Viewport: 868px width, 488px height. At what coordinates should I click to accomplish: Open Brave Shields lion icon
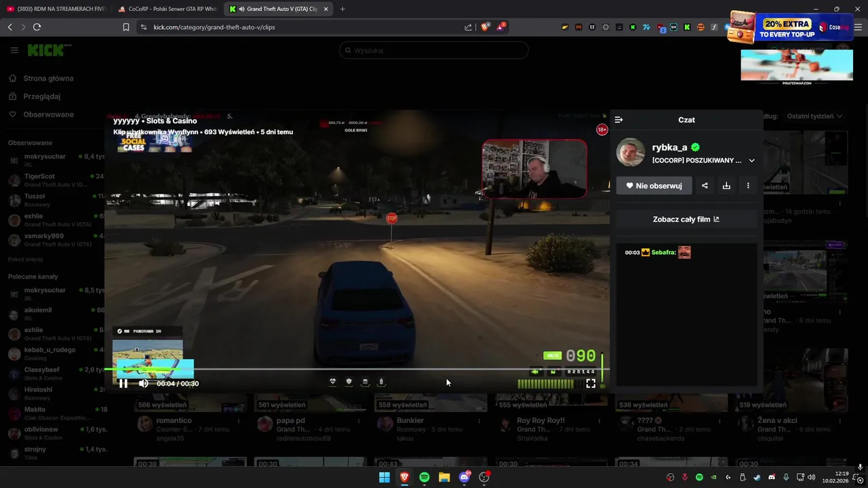click(x=485, y=27)
